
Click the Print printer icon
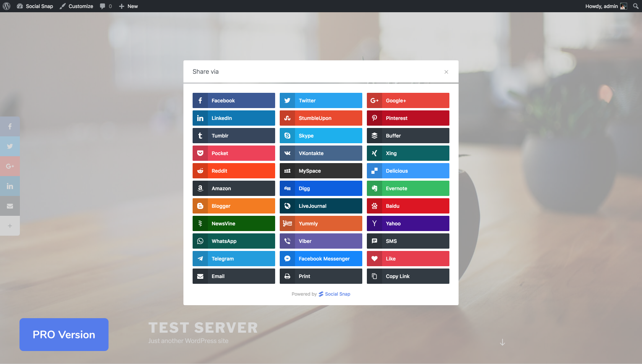tap(287, 276)
